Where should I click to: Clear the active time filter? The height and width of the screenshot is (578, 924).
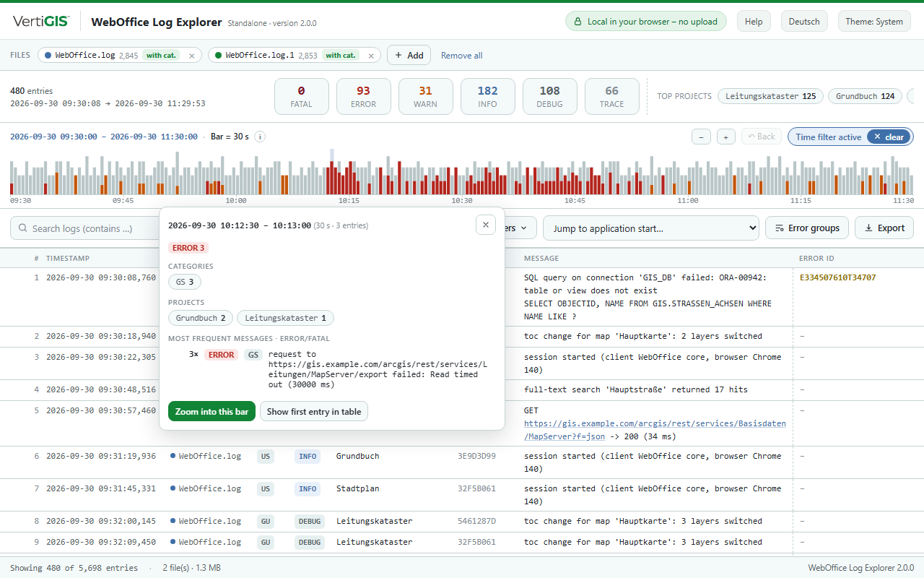tap(889, 137)
